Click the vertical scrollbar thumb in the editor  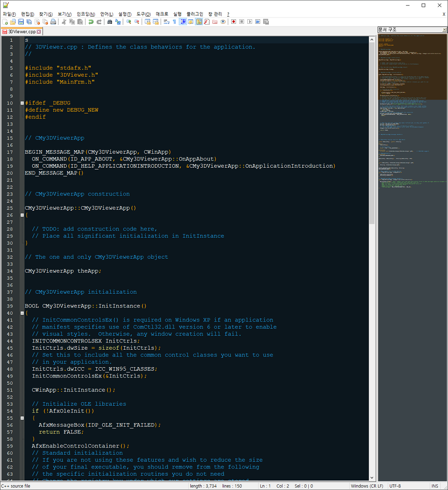(x=372, y=134)
